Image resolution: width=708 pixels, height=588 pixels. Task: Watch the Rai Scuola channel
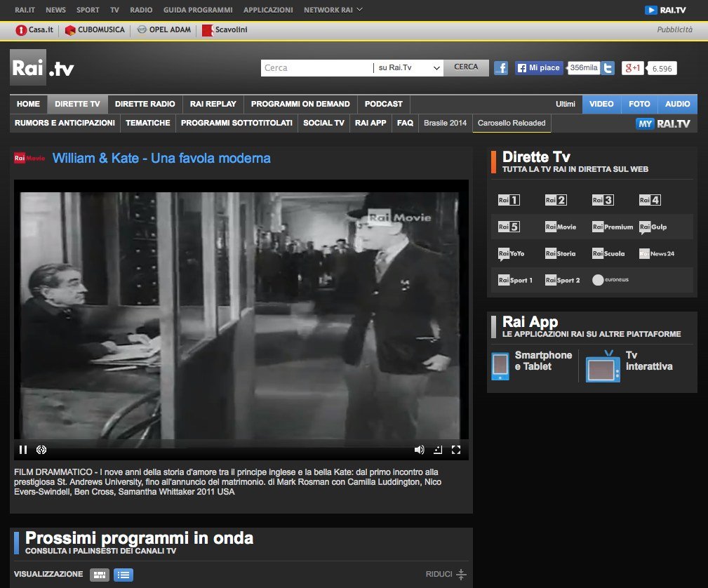click(608, 254)
